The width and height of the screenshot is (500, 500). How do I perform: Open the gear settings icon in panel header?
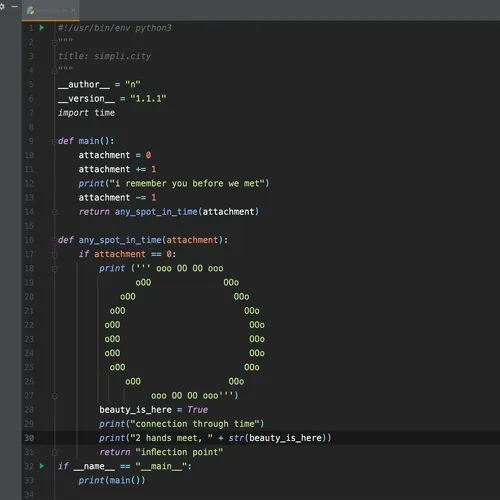pos(2,6)
